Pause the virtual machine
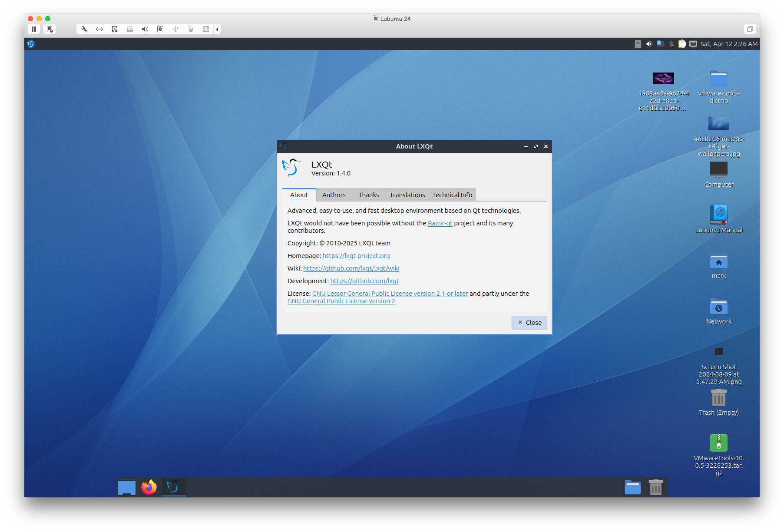 [34, 29]
